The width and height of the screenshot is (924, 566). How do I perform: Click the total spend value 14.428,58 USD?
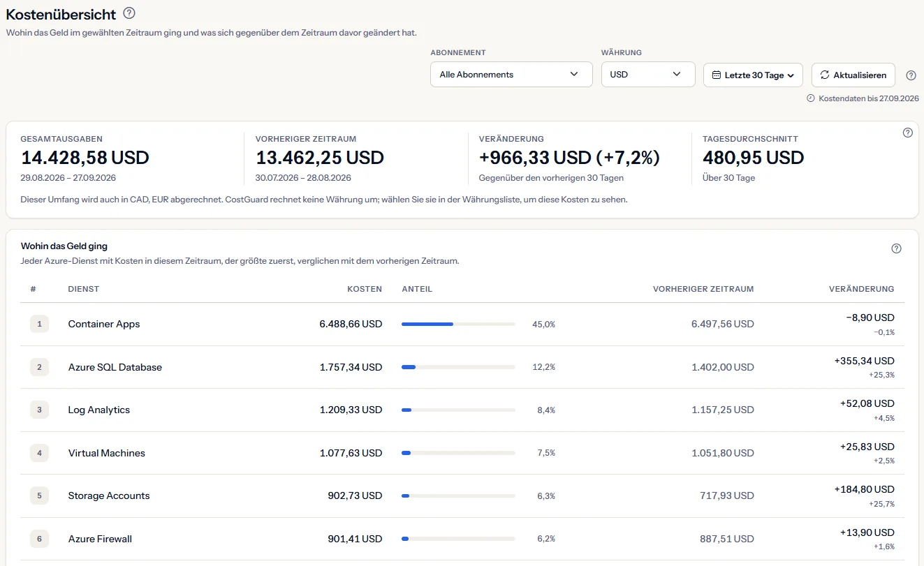coord(85,158)
